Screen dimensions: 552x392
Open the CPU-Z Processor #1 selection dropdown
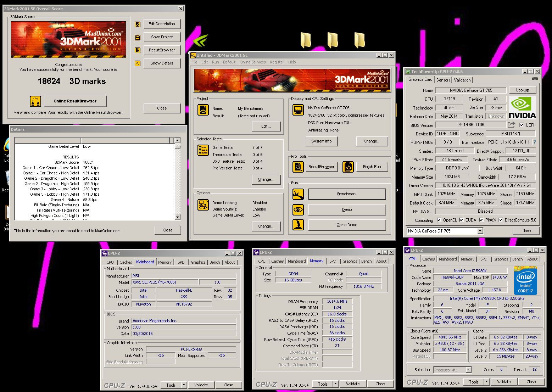click(468, 370)
